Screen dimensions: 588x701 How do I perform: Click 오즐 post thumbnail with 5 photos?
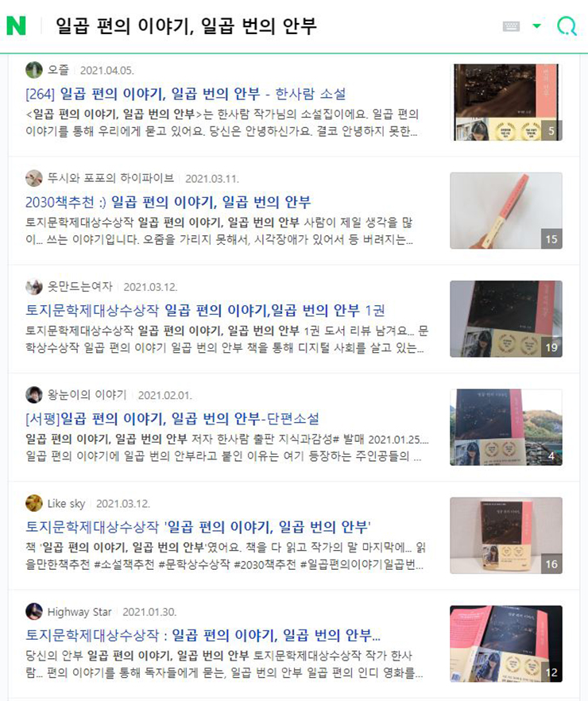(506, 103)
